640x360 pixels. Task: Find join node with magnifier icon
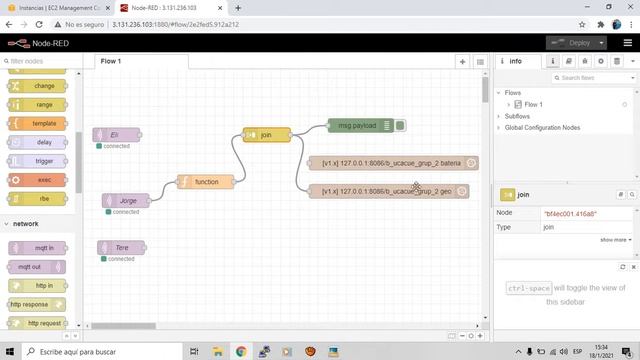pyautogui.click(x=632, y=195)
